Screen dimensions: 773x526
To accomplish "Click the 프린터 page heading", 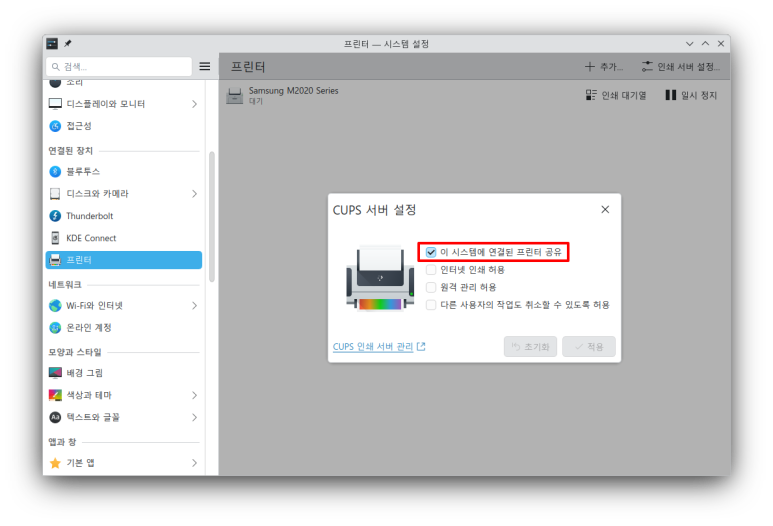I will (248, 67).
